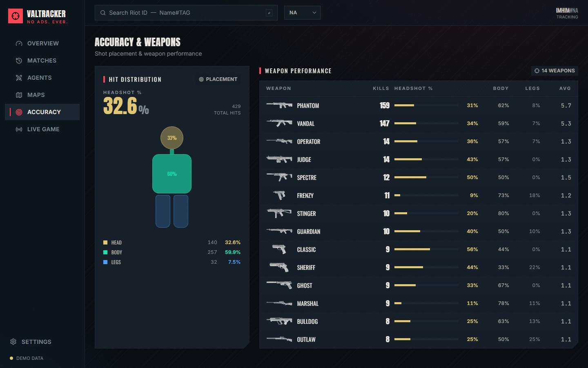Click the left leg hit zone
588x368 pixels.
pyautogui.click(x=163, y=211)
